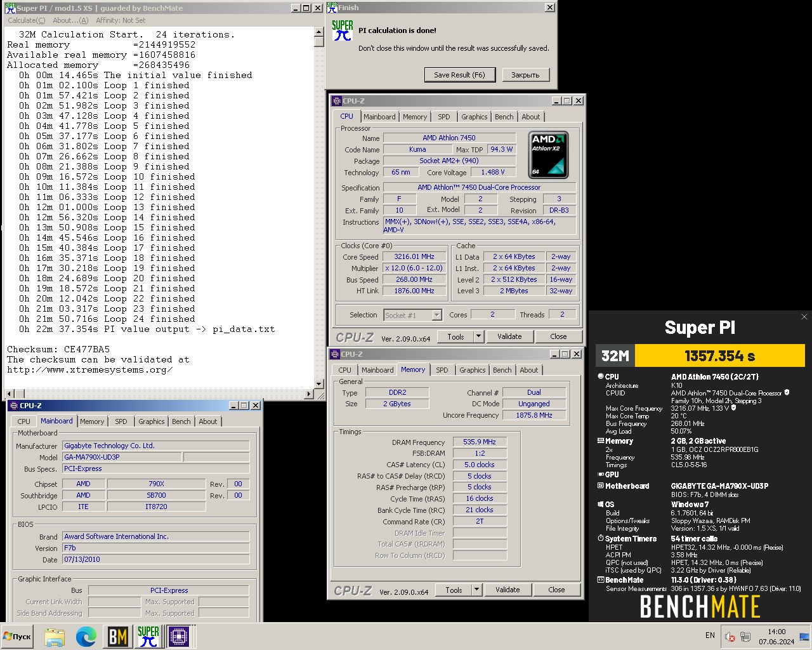Click Super PI horizontal scrollbar right arrow

309,394
